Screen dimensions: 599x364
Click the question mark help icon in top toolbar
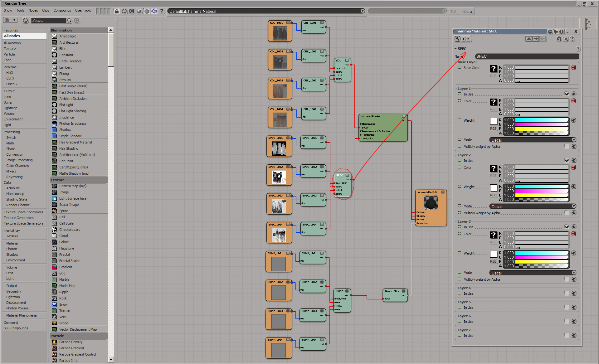162,11
